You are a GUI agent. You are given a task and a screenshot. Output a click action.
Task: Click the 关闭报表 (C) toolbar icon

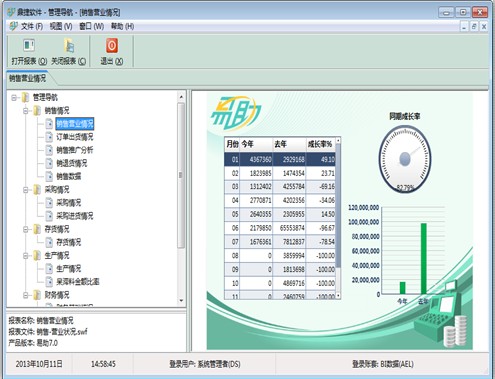point(69,46)
